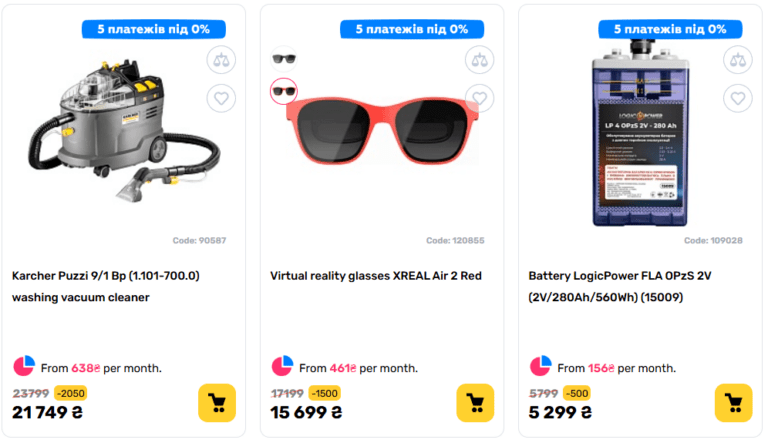Select the red XREAL glasses color variant

pyautogui.click(x=284, y=92)
